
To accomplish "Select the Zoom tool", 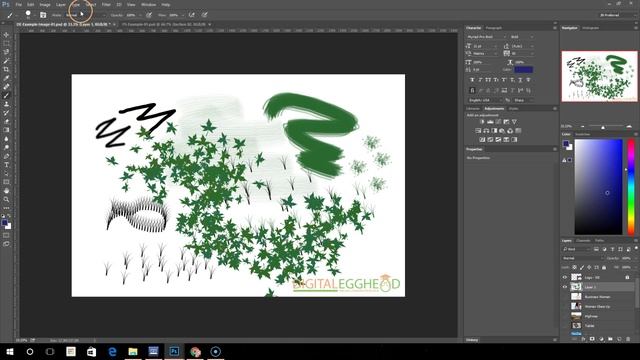I will click(x=6, y=200).
